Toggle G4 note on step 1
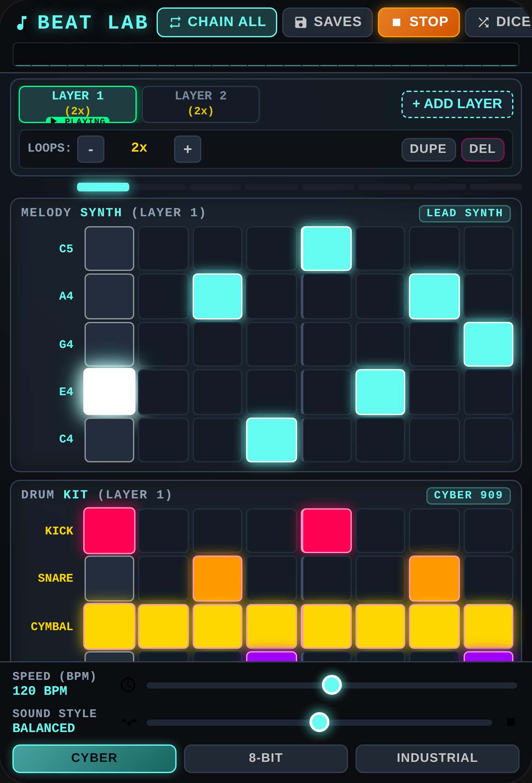 (x=109, y=344)
